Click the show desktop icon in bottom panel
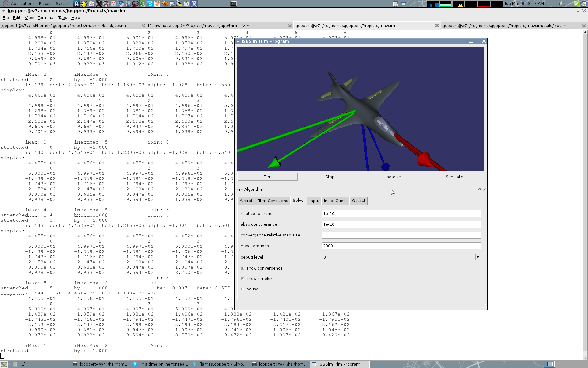Image resolution: width=588 pixels, height=368 pixels. coord(4,364)
